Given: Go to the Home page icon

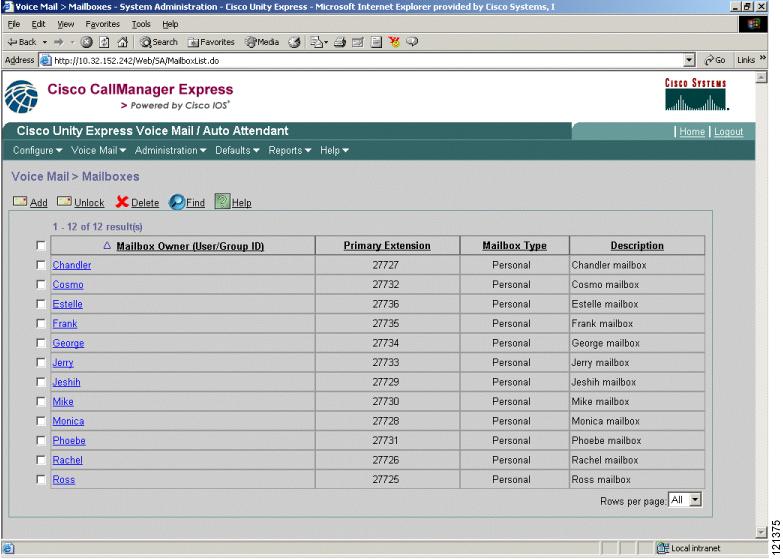Looking at the screenshot, I should pyautogui.click(x=122, y=42).
